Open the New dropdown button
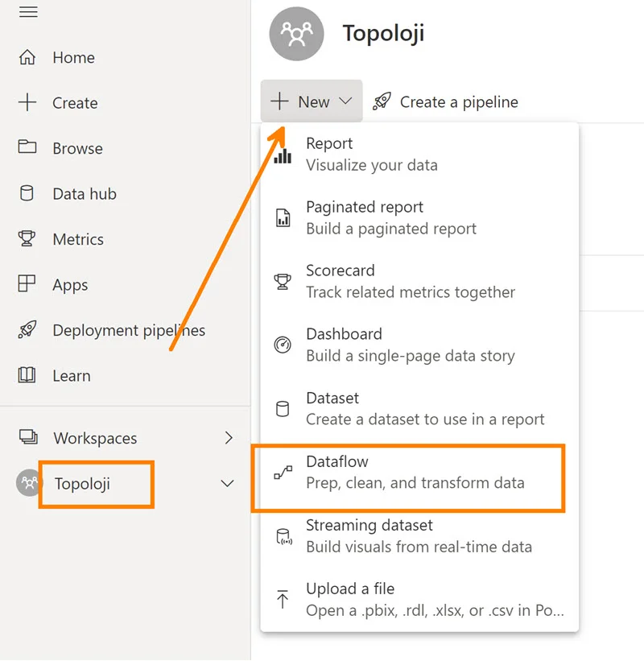Image resolution: width=644 pixels, height=661 pixels. click(x=312, y=101)
